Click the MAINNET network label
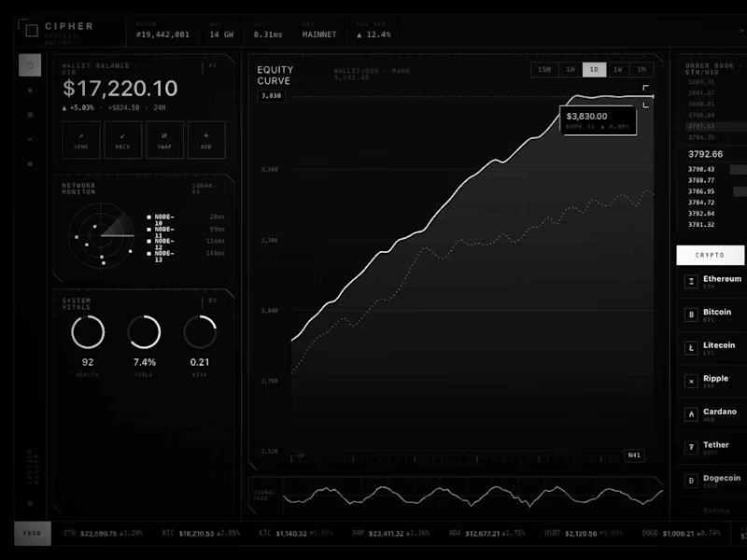Image resolution: width=747 pixels, height=560 pixels. pyautogui.click(x=319, y=35)
